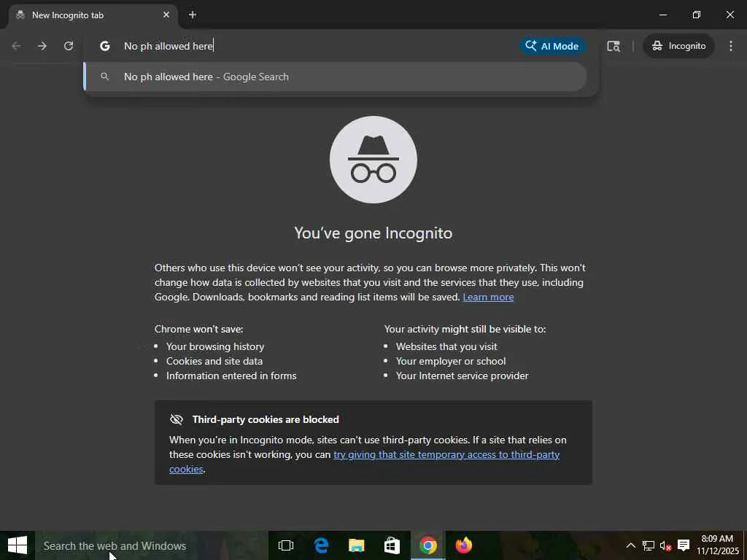Restore down the Chrome window
This screenshot has height=560, width=747.
click(x=697, y=15)
